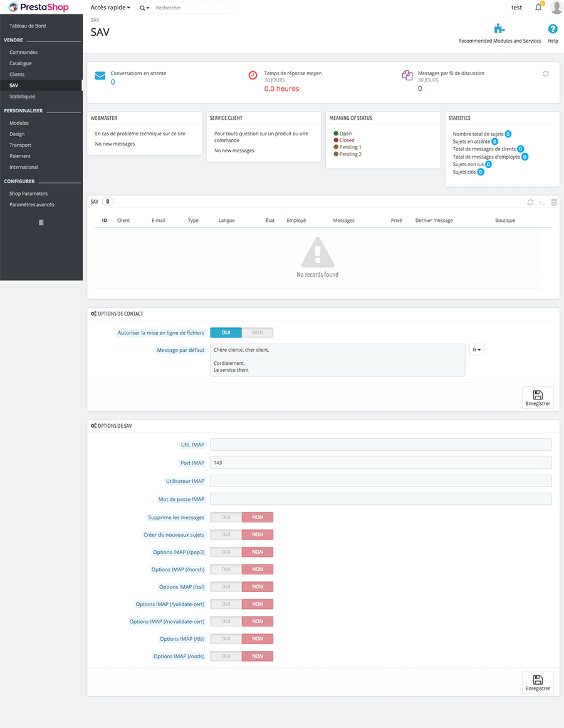This screenshot has width=564, height=728.
Task: Open the fr language dropdown
Action: click(476, 350)
